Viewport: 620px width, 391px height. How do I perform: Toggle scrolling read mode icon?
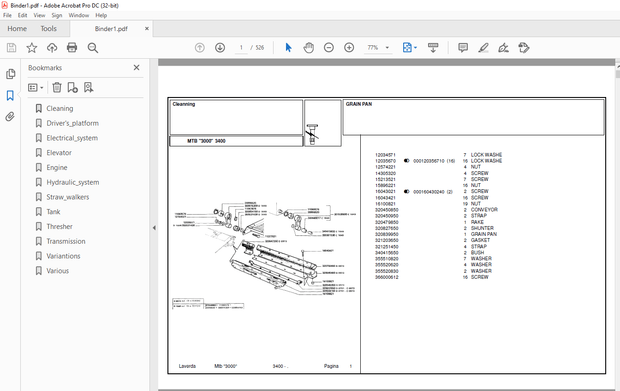(x=433, y=48)
